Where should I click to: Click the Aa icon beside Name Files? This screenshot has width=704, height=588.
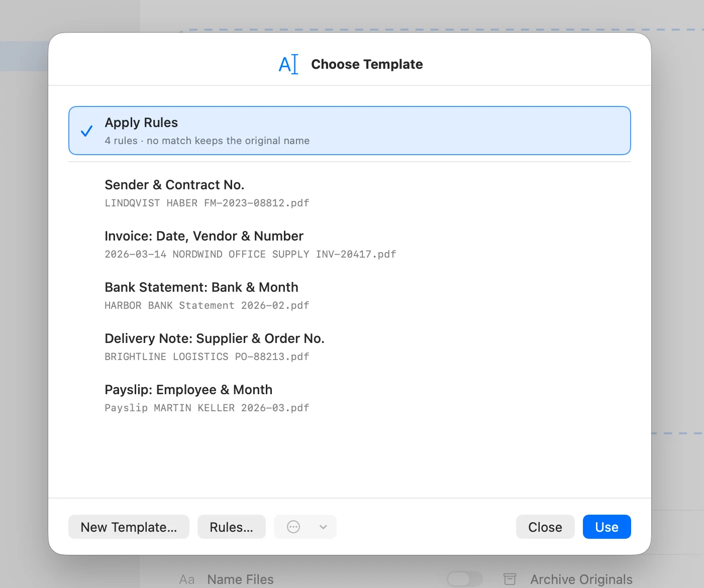[x=186, y=579]
